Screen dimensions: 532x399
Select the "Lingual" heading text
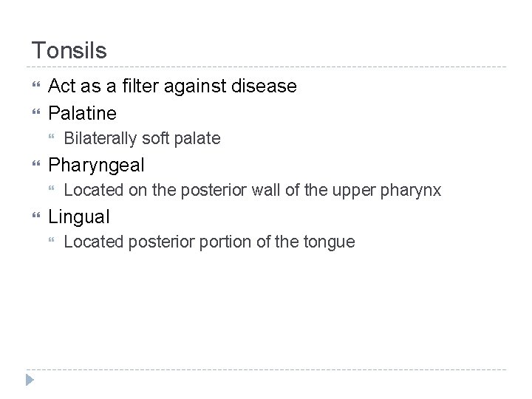pos(78,217)
